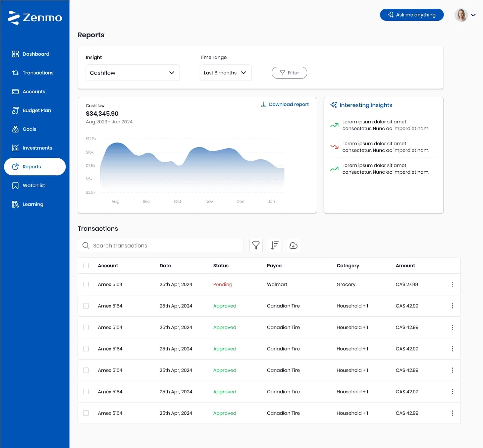This screenshot has width=483, height=448.
Task: Check the Walmart transaction checkbox
Action: (86, 284)
